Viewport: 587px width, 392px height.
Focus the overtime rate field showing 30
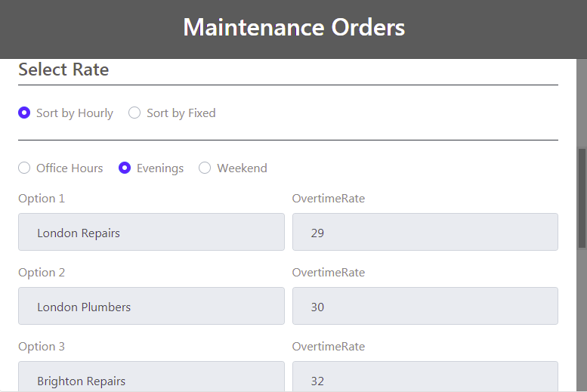[x=425, y=306]
